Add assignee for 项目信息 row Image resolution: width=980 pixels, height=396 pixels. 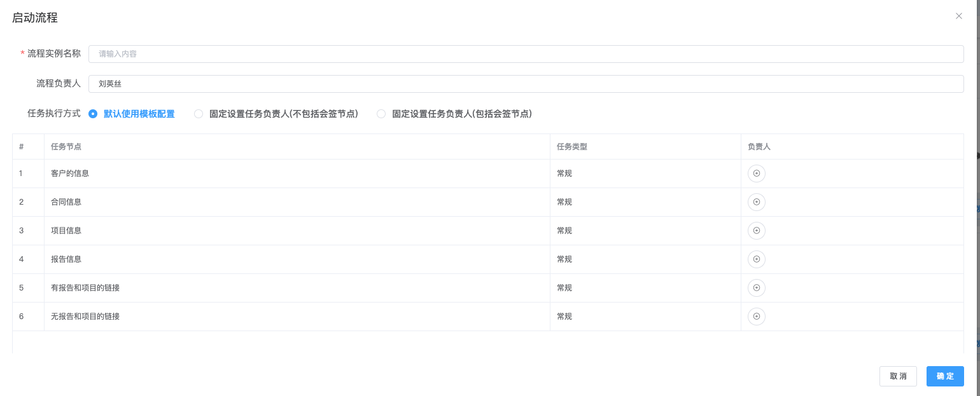click(x=756, y=230)
